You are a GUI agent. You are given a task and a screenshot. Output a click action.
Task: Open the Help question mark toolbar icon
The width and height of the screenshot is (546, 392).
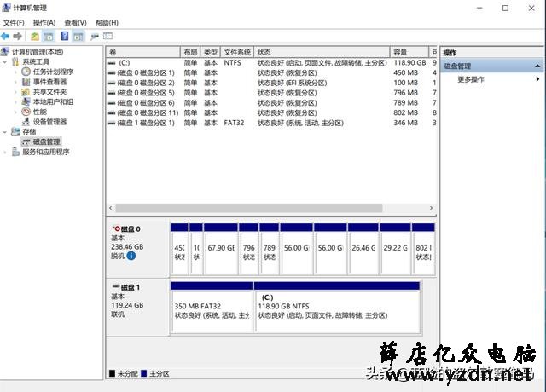65,36
